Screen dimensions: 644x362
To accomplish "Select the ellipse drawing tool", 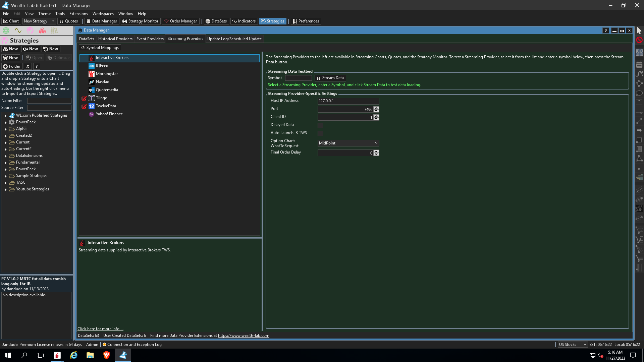I will [639, 93].
